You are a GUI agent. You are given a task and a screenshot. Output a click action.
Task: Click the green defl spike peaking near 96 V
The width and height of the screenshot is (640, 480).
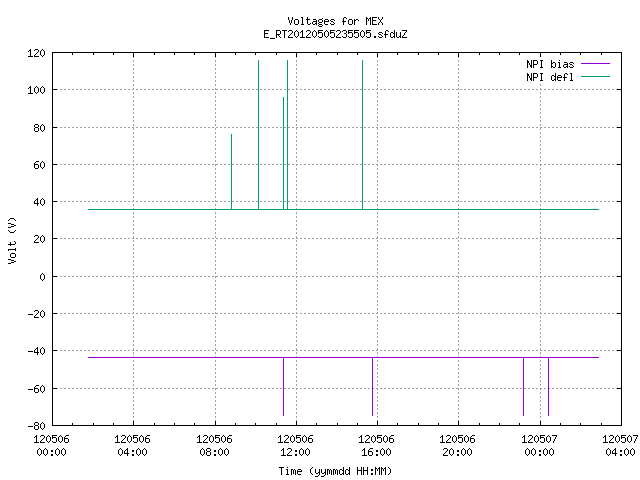pyautogui.click(x=283, y=153)
